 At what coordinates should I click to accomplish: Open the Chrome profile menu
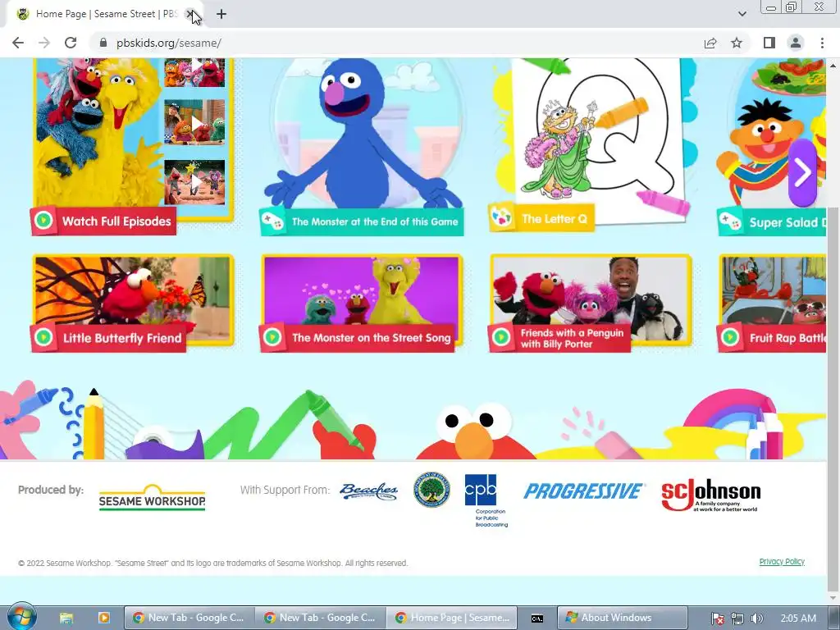pyautogui.click(x=796, y=43)
